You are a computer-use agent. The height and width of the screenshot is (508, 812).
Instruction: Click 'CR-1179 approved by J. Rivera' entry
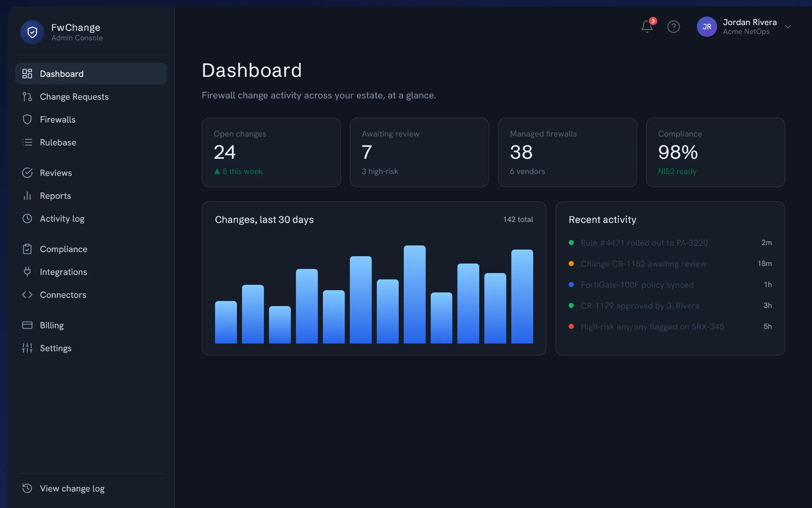(640, 306)
